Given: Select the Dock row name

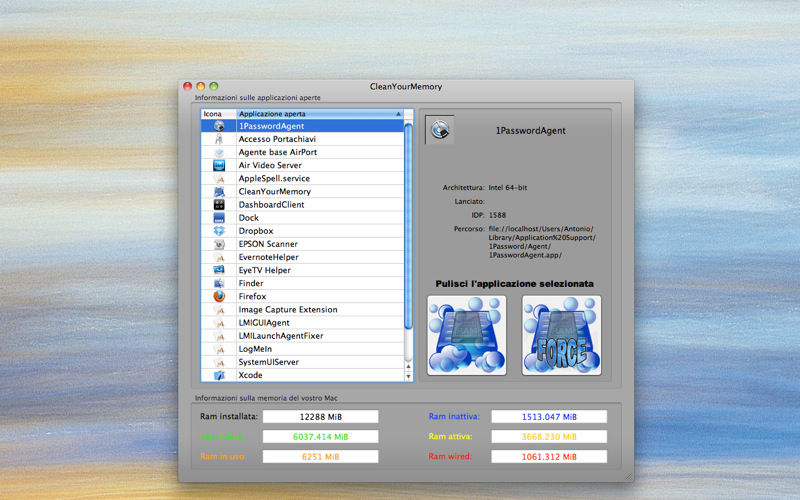Looking at the screenshot, I should point(248,218).
